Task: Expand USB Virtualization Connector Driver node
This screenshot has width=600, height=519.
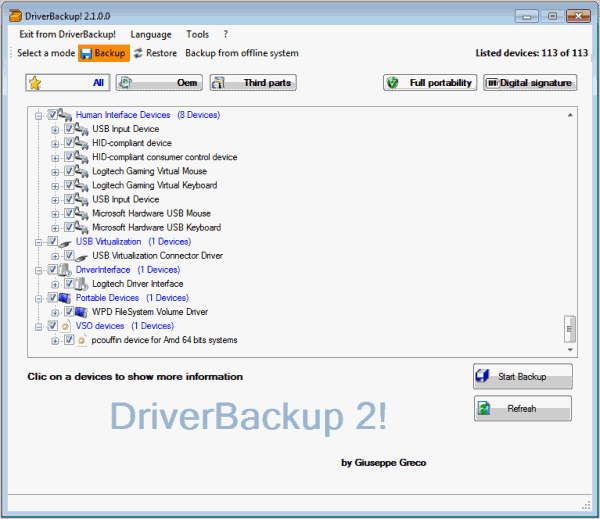Action: [55, 256]
